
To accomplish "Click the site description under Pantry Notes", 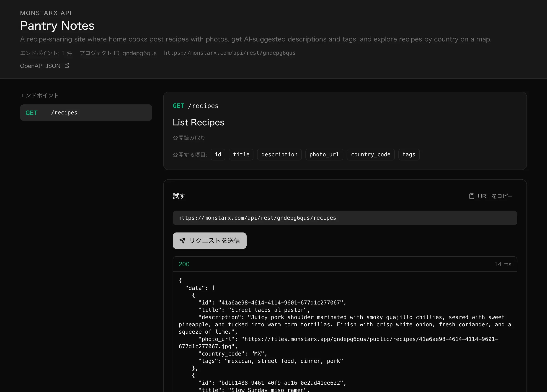I will point(256,39).
